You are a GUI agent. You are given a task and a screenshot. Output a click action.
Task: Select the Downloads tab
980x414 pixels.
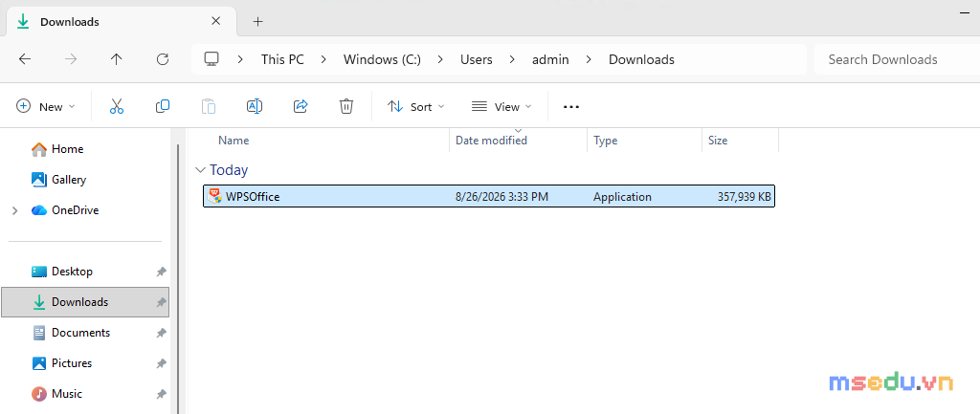point(121,22)
